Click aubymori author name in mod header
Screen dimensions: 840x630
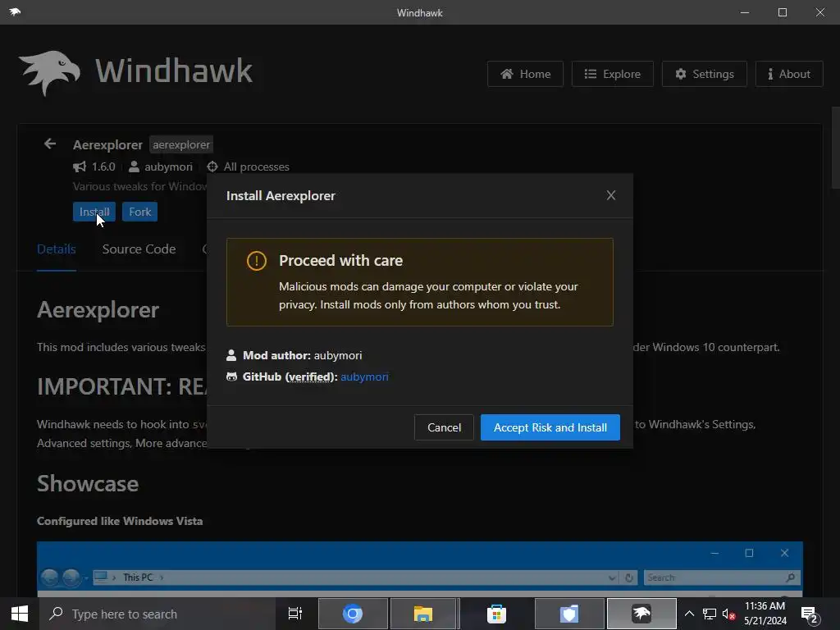(168, 167)
